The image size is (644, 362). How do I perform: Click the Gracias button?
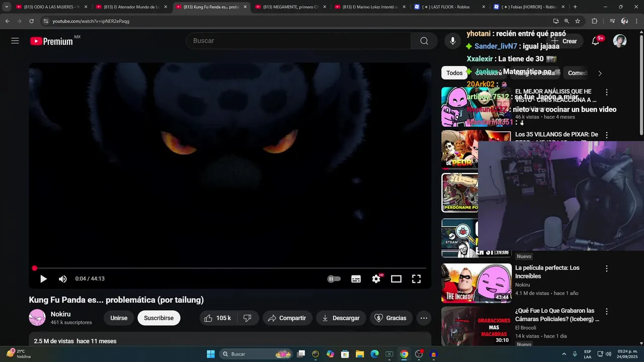(x=391, y=318)
